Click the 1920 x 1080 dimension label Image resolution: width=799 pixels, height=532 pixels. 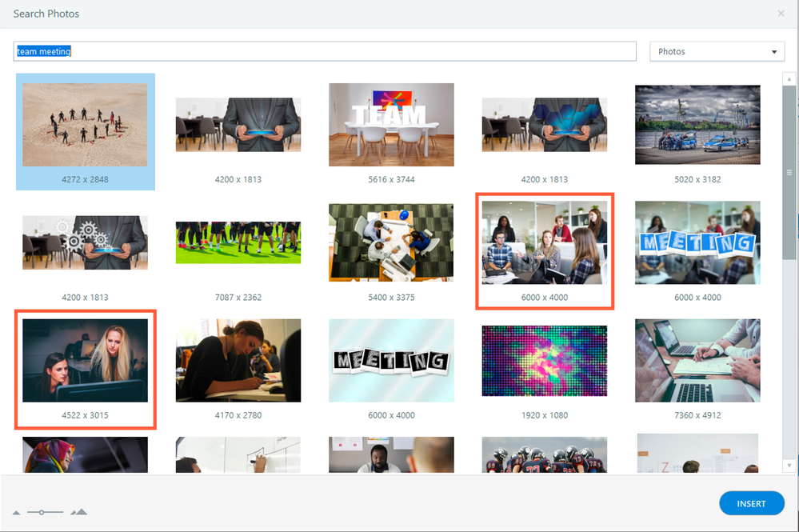[544, 415]
